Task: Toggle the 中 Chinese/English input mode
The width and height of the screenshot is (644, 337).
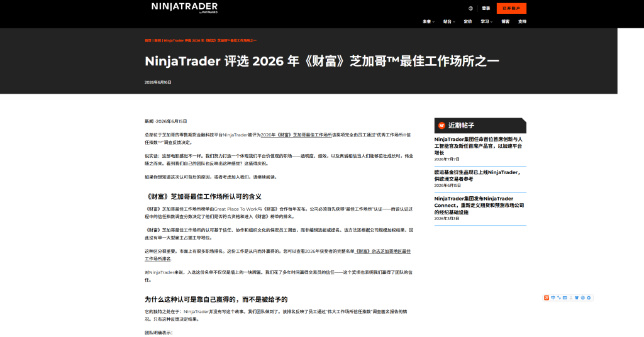Action: click(553, 297)
